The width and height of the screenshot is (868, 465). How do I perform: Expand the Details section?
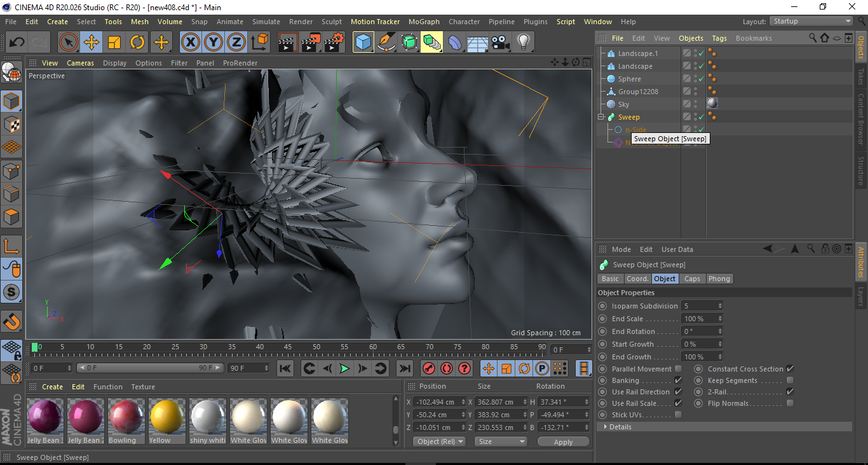[x=605, y=427]
